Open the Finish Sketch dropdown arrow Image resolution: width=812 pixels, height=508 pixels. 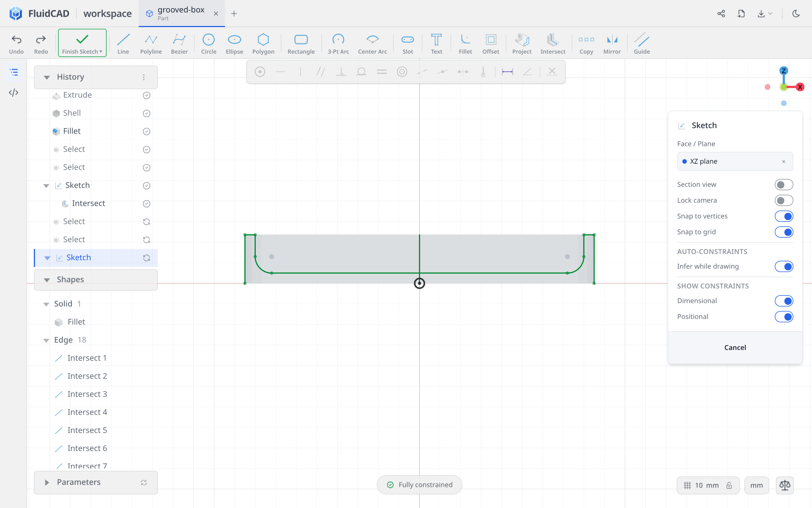[x=101, y=51]
